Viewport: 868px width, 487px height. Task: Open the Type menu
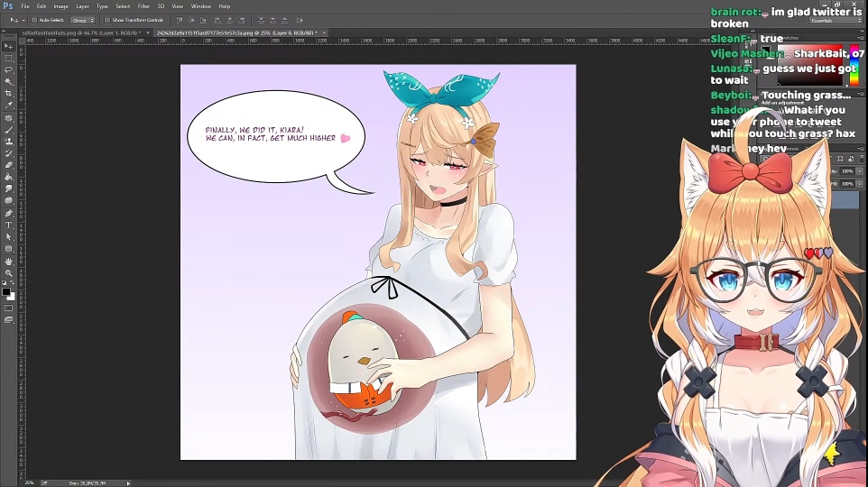(103, 6)
